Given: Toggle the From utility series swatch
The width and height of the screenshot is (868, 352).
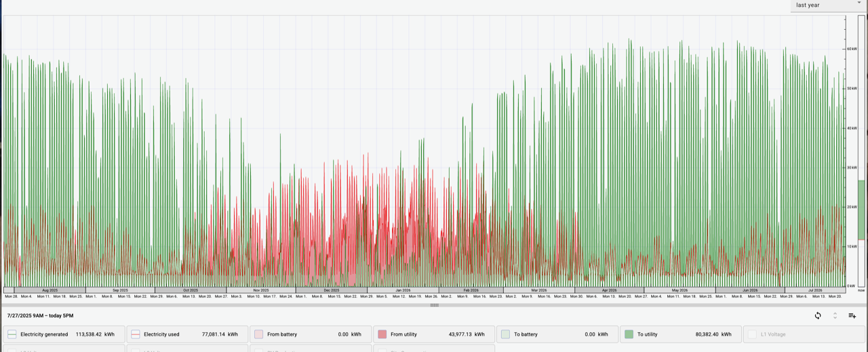Looking at the screenshot, I should click(382, 334).
